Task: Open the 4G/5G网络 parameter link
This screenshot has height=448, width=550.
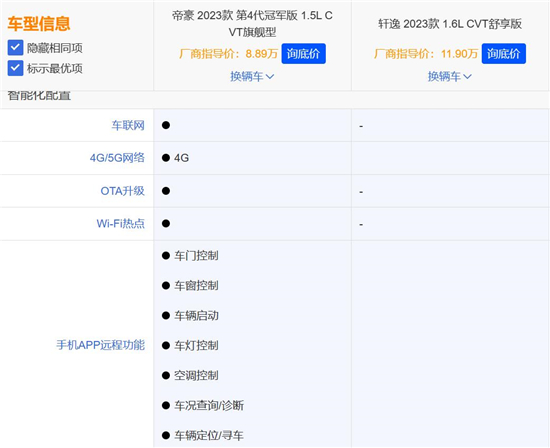Action: coord(117,158)
